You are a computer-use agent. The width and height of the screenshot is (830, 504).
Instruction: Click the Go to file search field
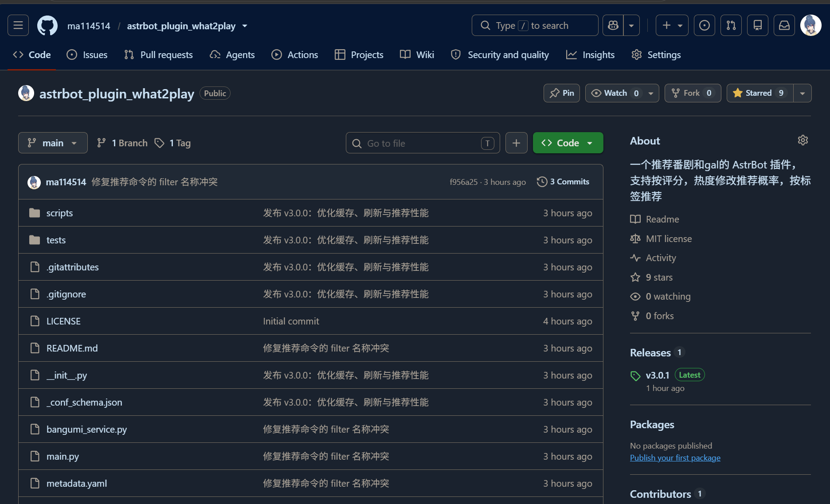coord(423,143)
